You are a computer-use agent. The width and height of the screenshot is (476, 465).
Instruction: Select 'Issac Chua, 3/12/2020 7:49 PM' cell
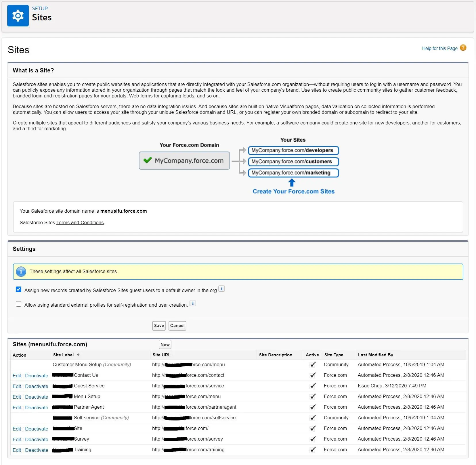tap(392, 386)
